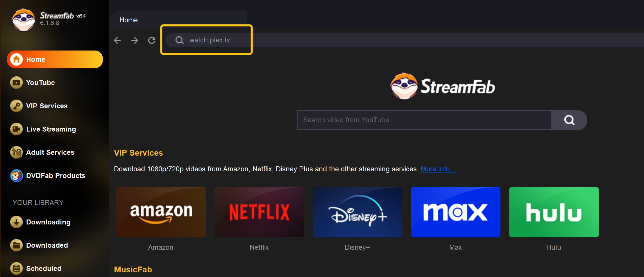The image size is (644, 277).
Task: Open the Max service tile
Action: 456,212
